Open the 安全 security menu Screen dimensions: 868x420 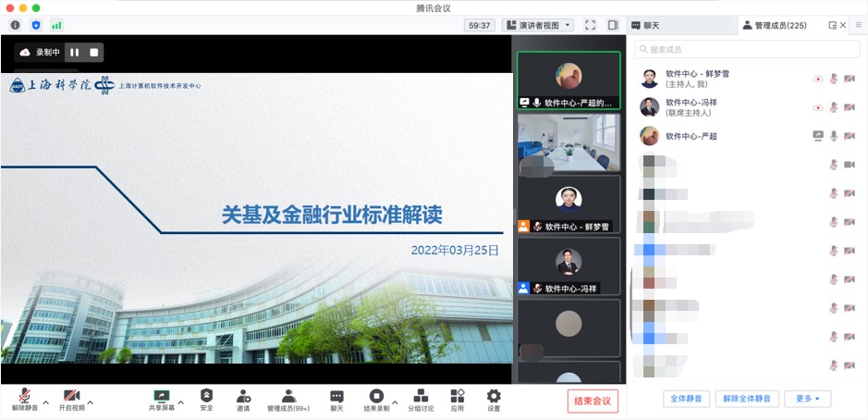pyautogui.click(x=206, y=400)
